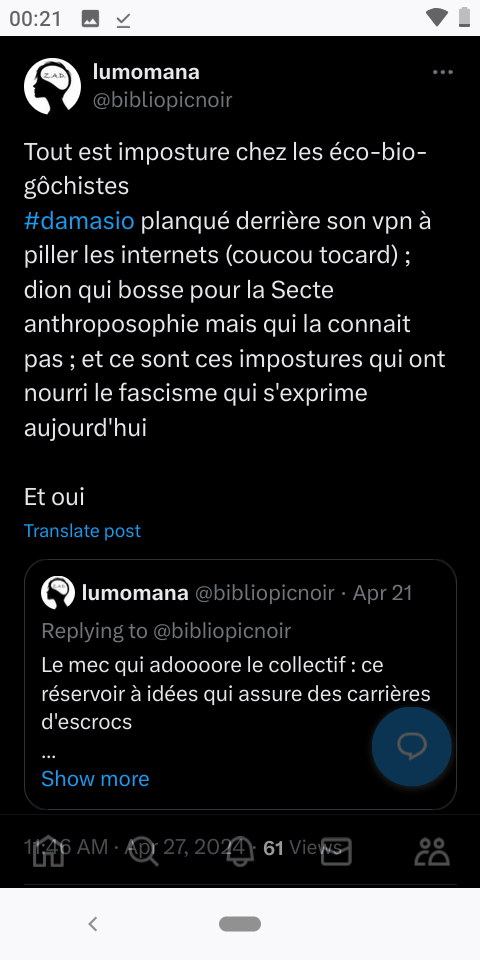Screen dimensions: 480x960
Task: Open the @bibliopicnoir handle under lumomana
Action: click(162, 100)
